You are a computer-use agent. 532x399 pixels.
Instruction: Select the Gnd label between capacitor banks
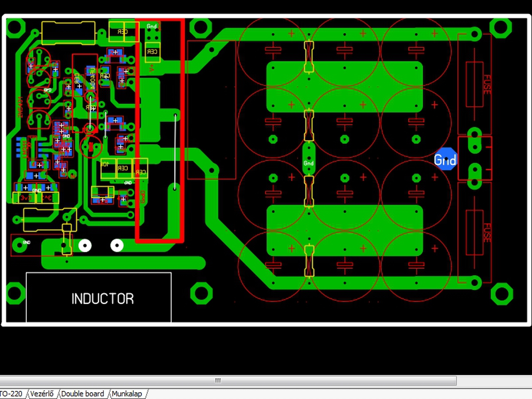coord(308,163)
